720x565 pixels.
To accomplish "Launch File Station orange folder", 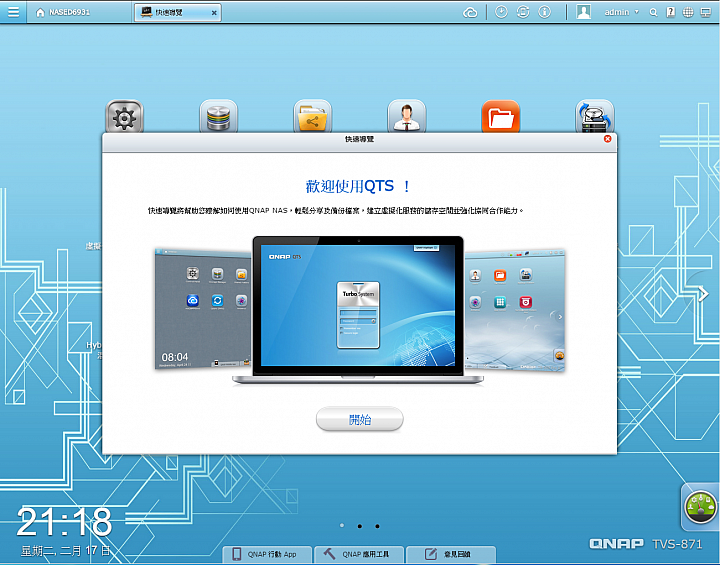I will [x=501, y=117].
